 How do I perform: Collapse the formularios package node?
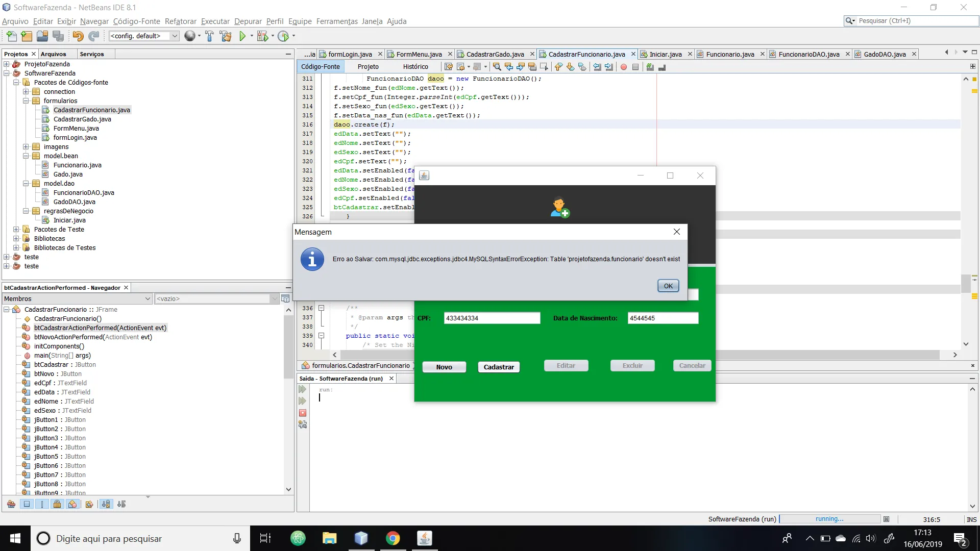tap(26, 101)
